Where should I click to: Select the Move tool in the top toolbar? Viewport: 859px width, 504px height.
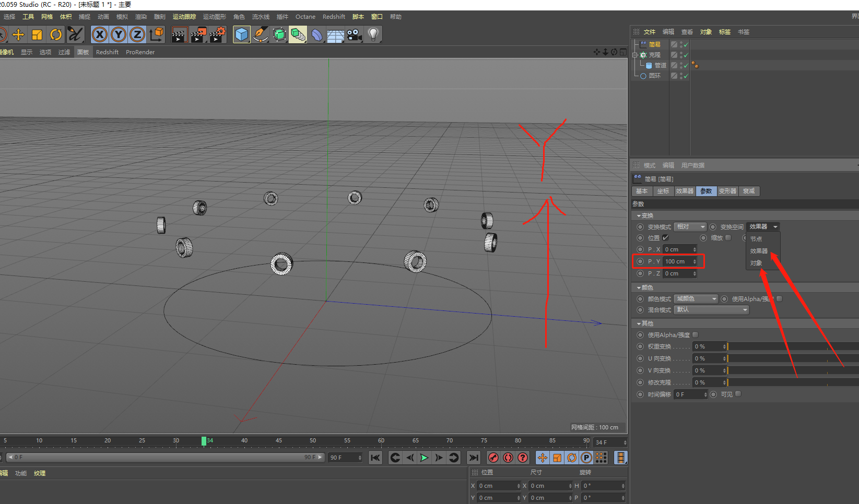click(18, 35)
